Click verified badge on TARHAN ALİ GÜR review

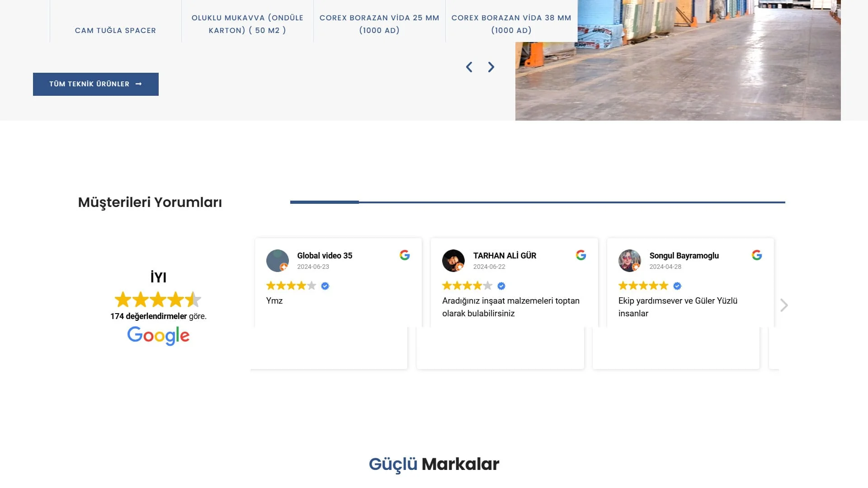pos(501,286)
